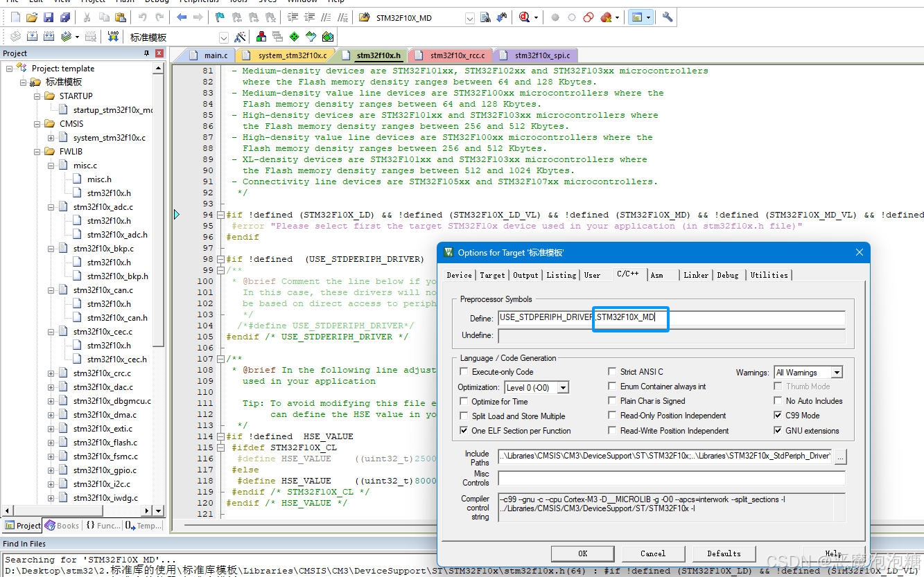Open Options for Target magic wand icon
Screen dimensions: 924x577
pos(240,37)
